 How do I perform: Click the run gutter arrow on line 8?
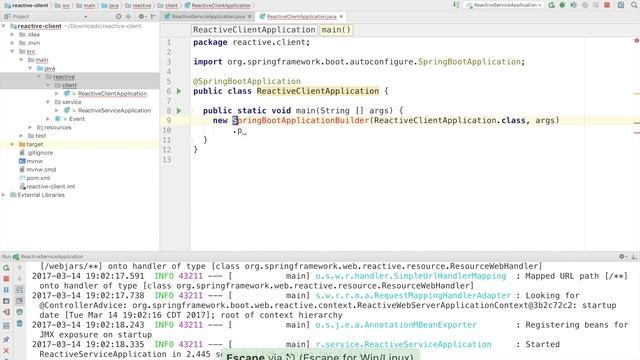[x=179, y=111]
